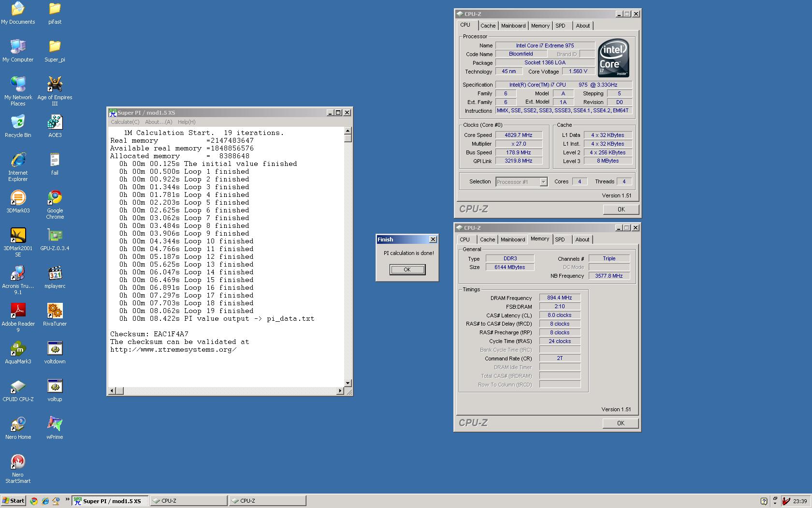Open the Super_pi folder icon
The height and width of the screenshot is (508, 812).
click(55, 51)
